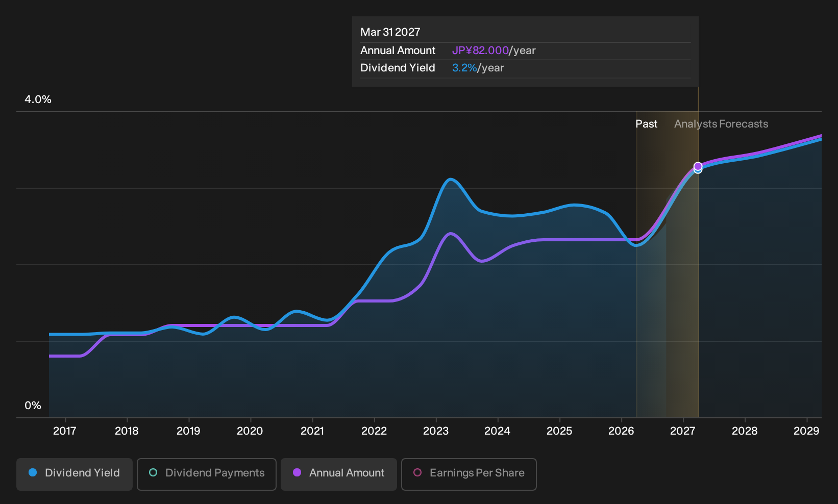This screenshot has width=838, height=504.
Task: Click the Past label on chart
Action: pos(646,124)
